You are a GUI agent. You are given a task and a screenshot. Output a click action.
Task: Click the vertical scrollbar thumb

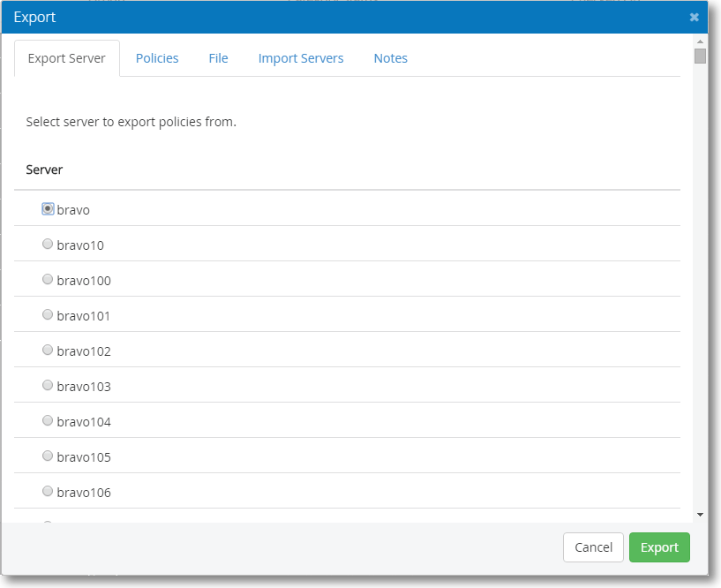click(x=700, y=57)
